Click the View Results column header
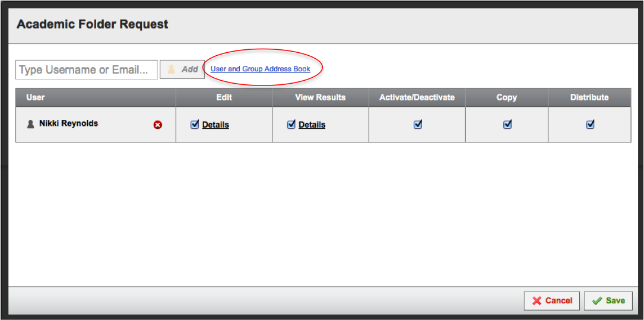The width and height of the screenshot is (644, 320). 321,97
